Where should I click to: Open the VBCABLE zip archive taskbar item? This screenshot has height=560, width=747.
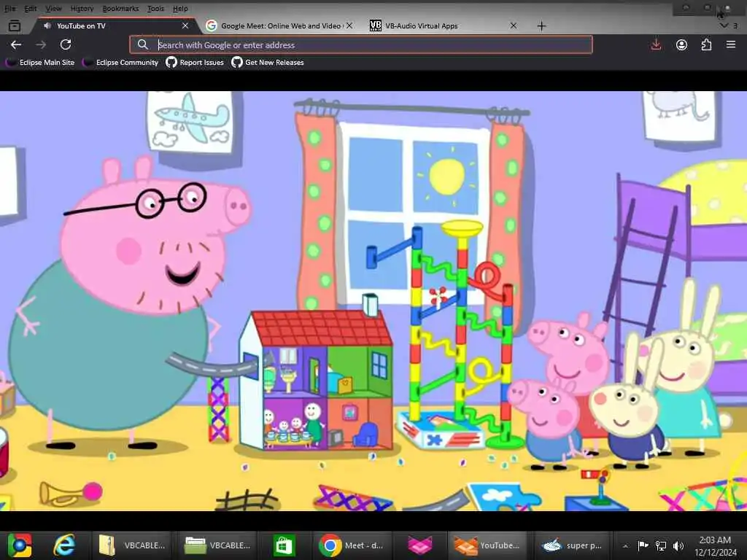[131, 545]
